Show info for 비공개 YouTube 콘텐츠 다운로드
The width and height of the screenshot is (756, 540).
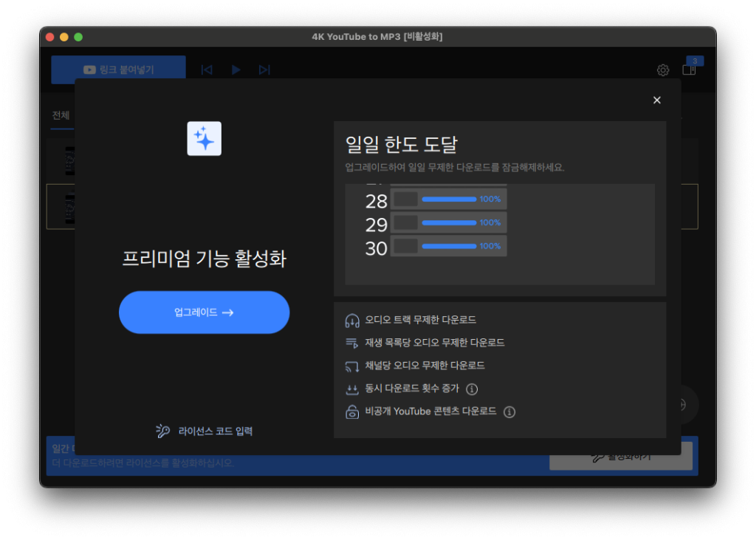(509, 412)
